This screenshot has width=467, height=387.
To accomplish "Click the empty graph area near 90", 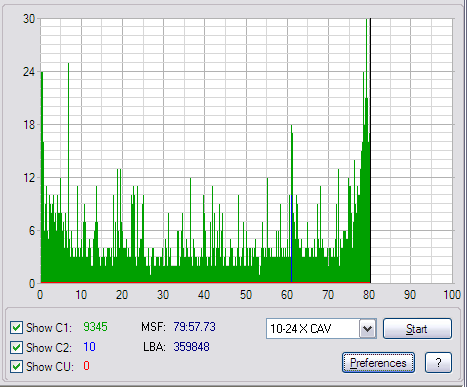I will [411, 150].
